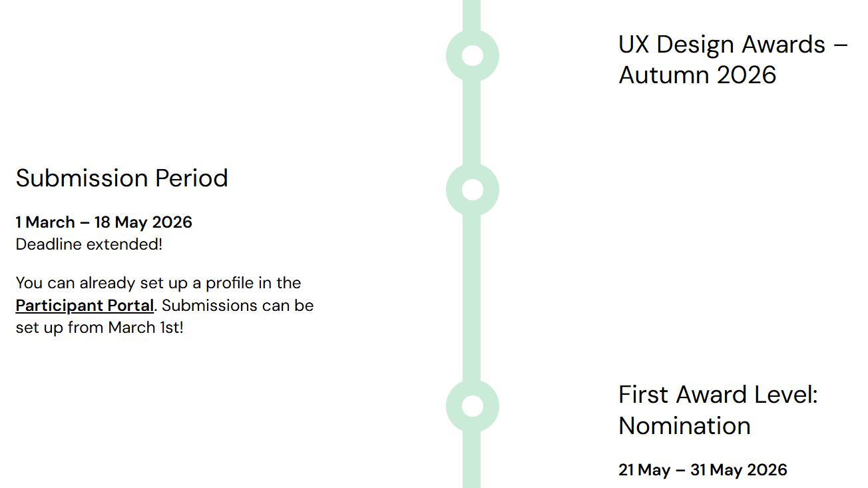Click the text "set up from March 1st!"
This screenshot has width=868, height=488.
[x=99, y=328]
